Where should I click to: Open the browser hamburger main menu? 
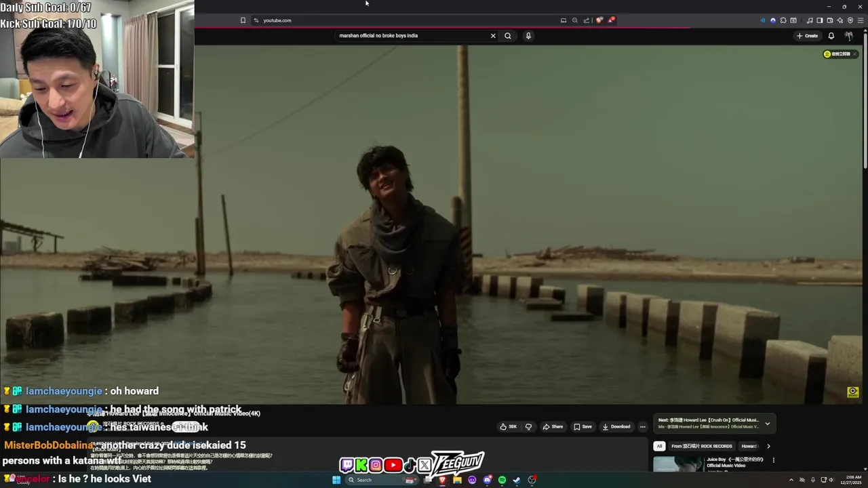861,20
